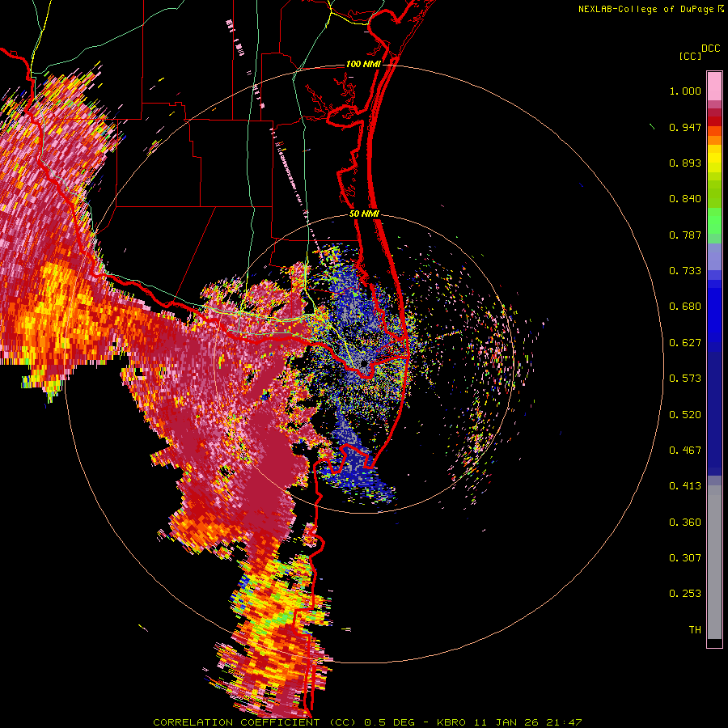This screenshot has height=728, width=728.
Task: Click the KBRO radar site identifier
Action: [451, 722]
